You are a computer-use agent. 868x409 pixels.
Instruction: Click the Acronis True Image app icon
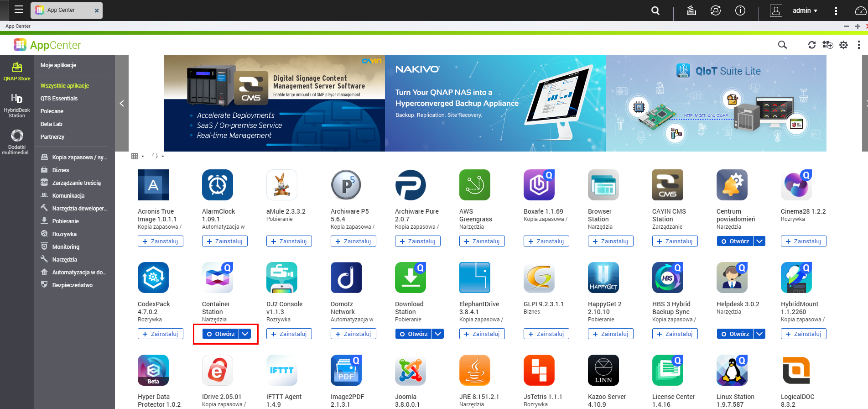[x=153, y=185]
